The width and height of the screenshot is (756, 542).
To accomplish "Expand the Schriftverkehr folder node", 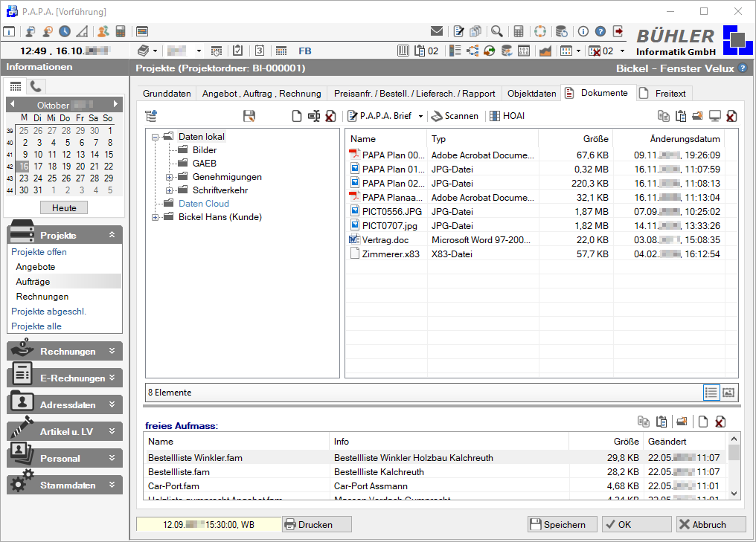I will point(169,191).
